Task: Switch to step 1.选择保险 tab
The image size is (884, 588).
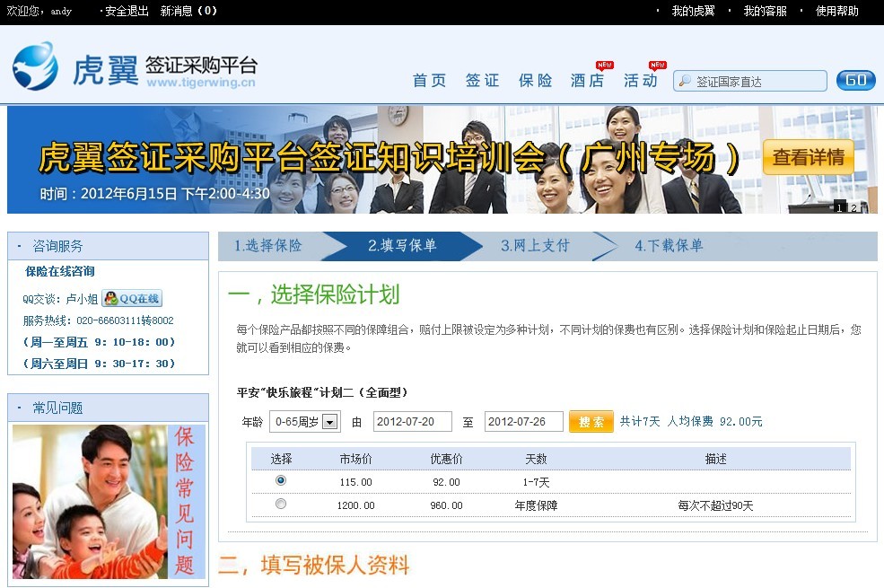Action: pyautogui.click(x=268, y=246)
